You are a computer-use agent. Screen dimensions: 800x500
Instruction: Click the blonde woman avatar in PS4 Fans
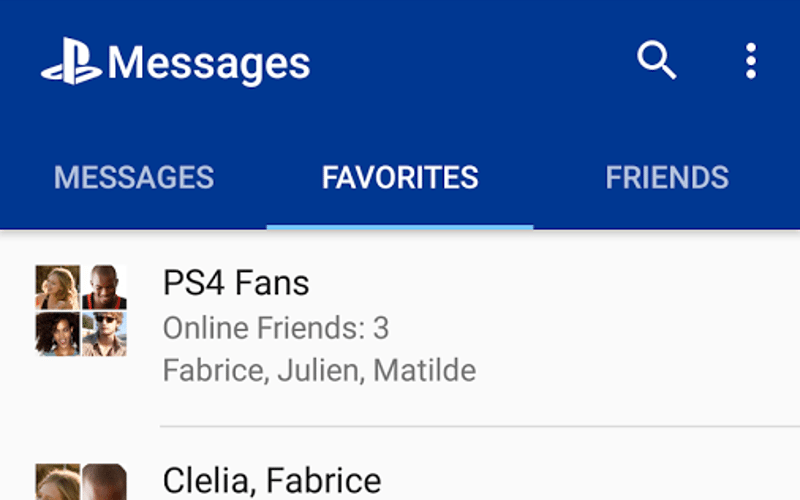[x=57, y=288]
